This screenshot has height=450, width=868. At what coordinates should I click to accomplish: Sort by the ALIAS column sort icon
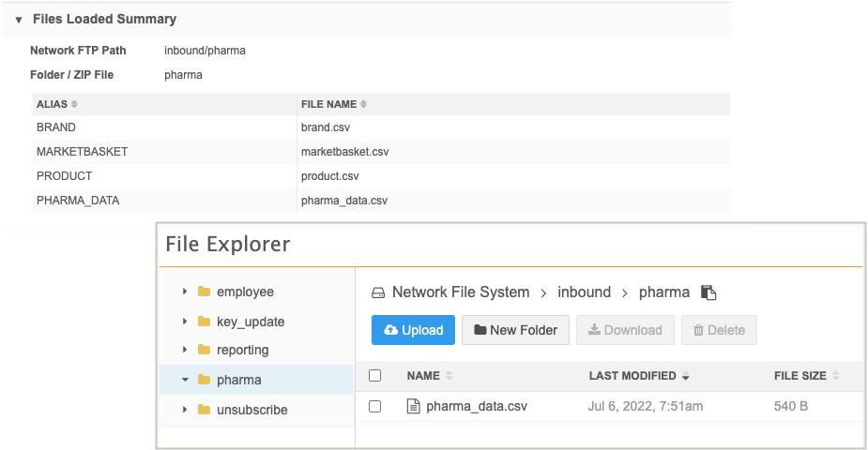pyautogui.click(x=74, y=104)
